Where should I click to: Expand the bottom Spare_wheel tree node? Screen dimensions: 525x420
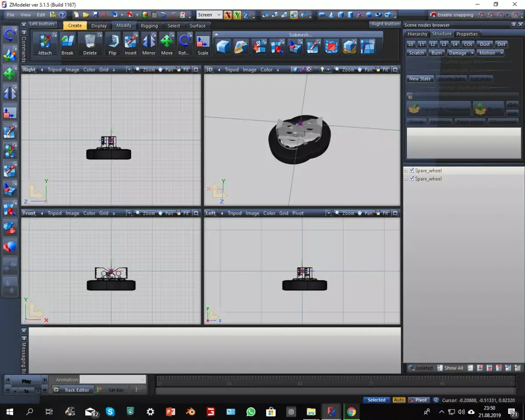tap(406, 178)
